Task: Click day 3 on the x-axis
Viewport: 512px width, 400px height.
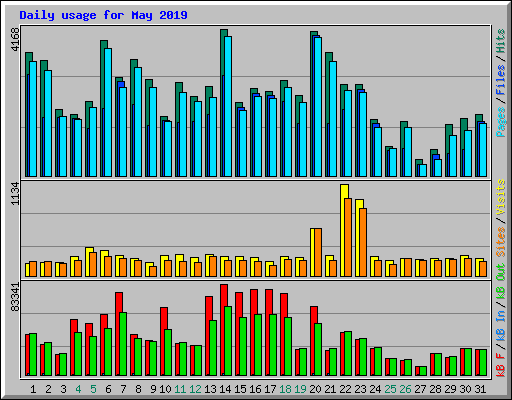Action: pos(63,389)
